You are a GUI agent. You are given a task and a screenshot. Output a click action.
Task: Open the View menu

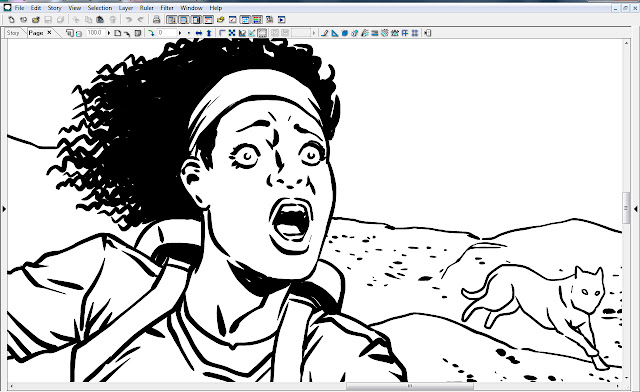coord(75,8)
